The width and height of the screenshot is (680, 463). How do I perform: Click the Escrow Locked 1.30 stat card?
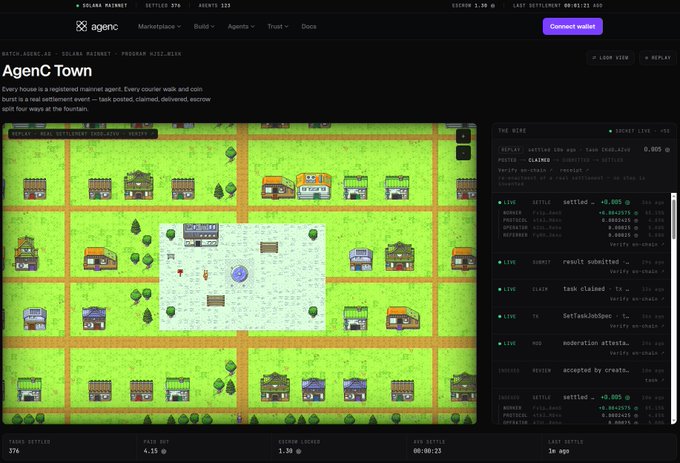[x=339, y=447]
